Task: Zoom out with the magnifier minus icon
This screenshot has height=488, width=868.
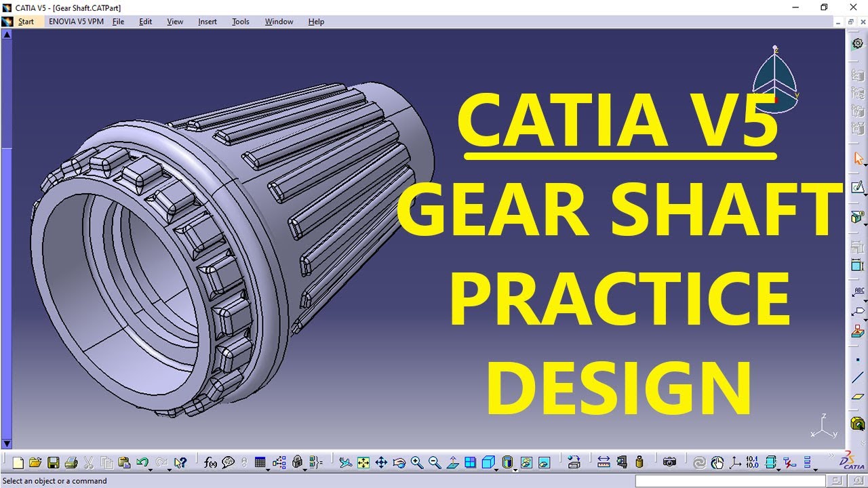Action: click(x=435, y=463)
